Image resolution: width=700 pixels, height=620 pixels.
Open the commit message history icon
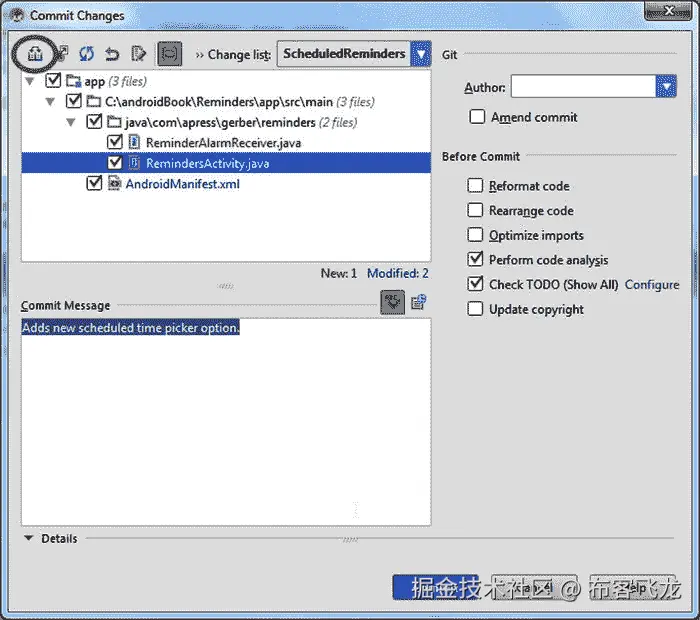coord(419,302)
